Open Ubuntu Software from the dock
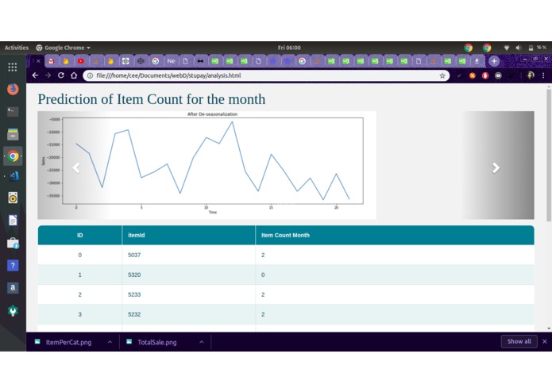The image size is (552, 392). pos(13,243)
